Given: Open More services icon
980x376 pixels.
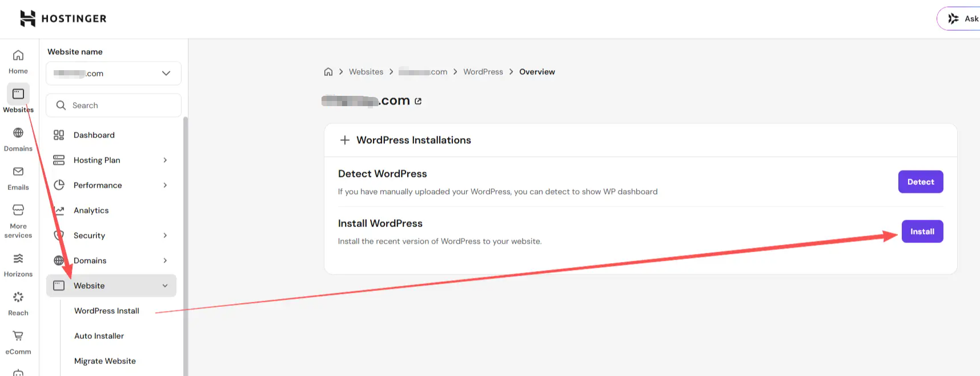Looking at the screenshot, I should click(x=18, y=210).
